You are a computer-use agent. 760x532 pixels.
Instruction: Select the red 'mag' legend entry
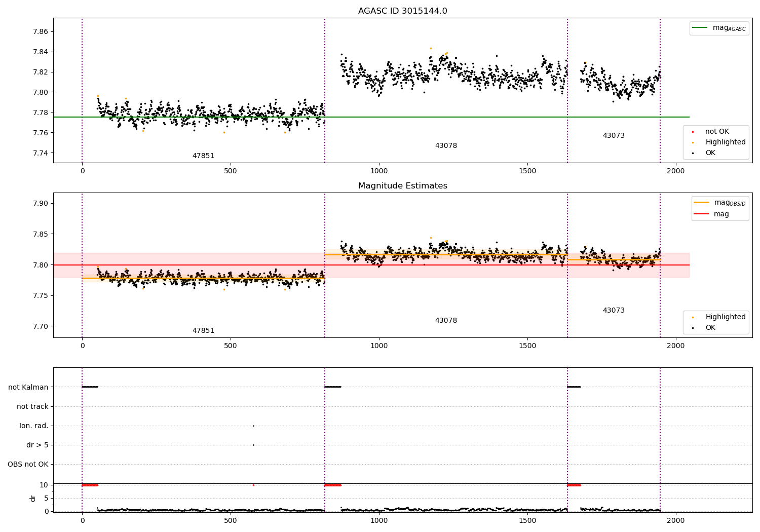712,214
